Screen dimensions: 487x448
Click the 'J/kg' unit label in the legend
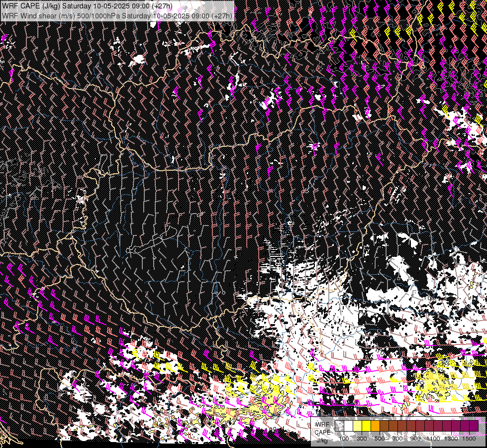click(322, 440)
